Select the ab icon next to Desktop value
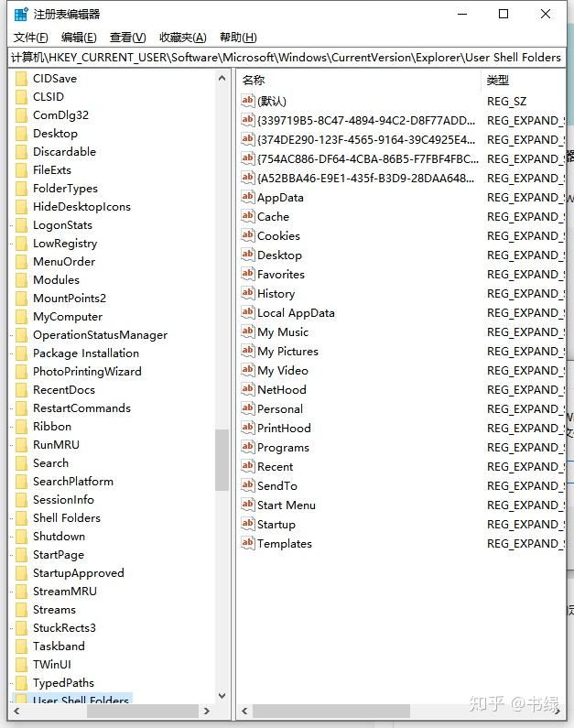Viewport: 574px width, 728px height. (248, 255)
